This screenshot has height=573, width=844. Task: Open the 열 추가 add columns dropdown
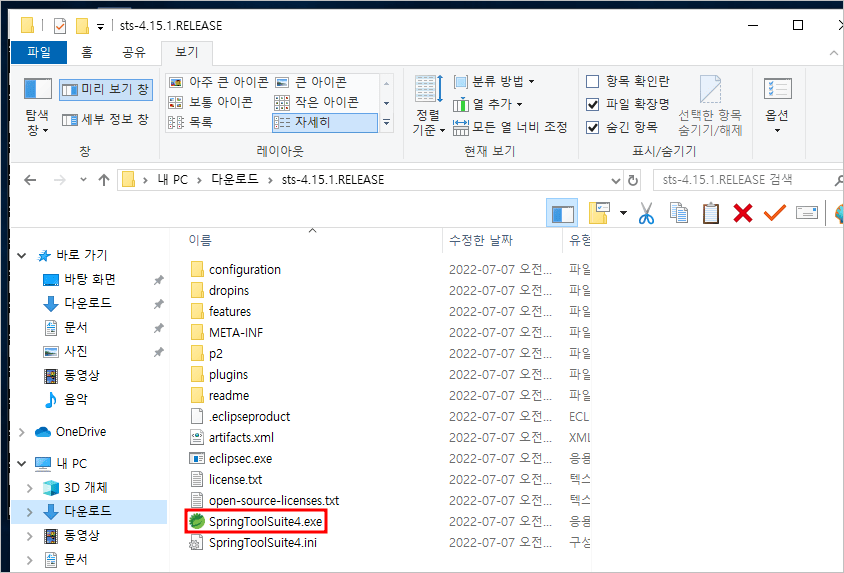coord(488,104)
